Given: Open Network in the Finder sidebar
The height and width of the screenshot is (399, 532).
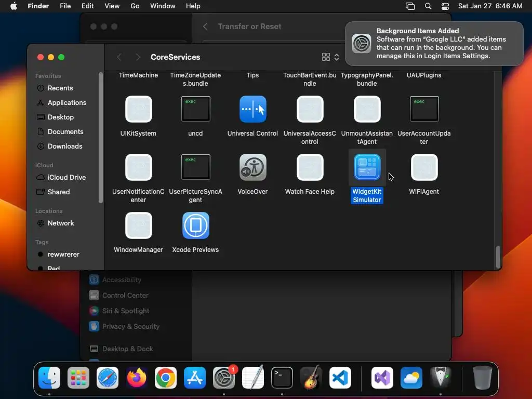Looking at the screenshot, I should click(61, 223).
